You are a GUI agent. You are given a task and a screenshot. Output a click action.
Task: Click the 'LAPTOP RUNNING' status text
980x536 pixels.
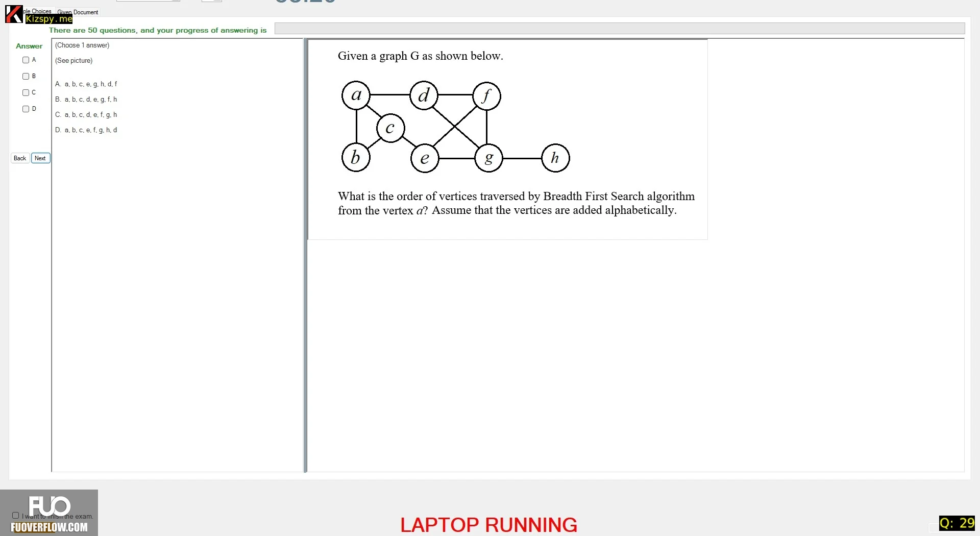488,525
